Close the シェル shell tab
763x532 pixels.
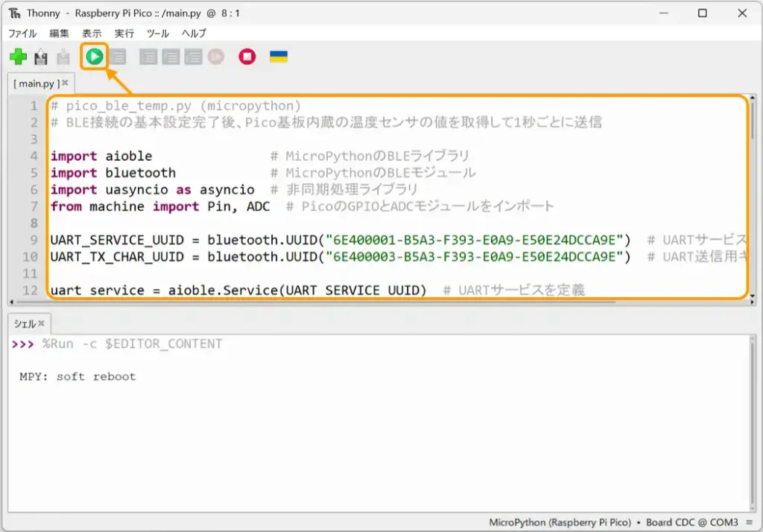tap(42, 323)
